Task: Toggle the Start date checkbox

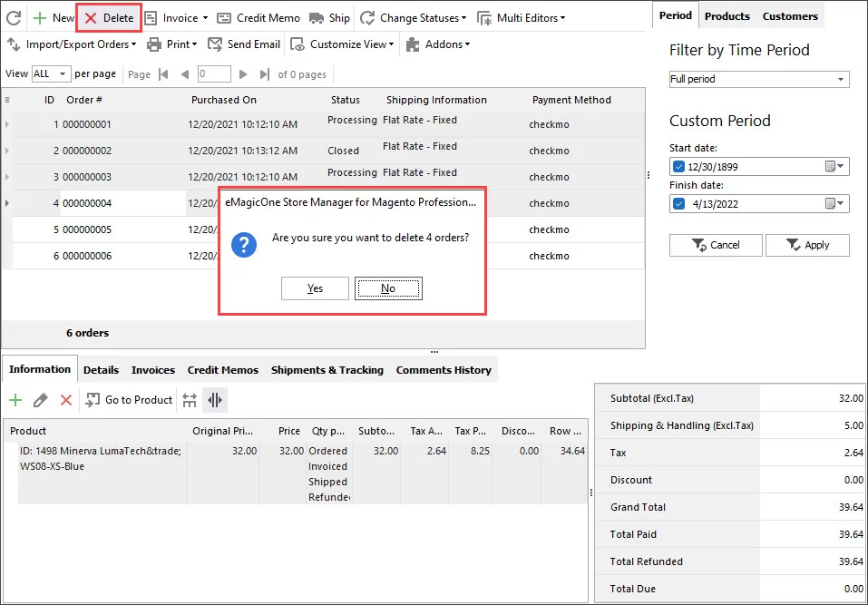Action: 678,167
